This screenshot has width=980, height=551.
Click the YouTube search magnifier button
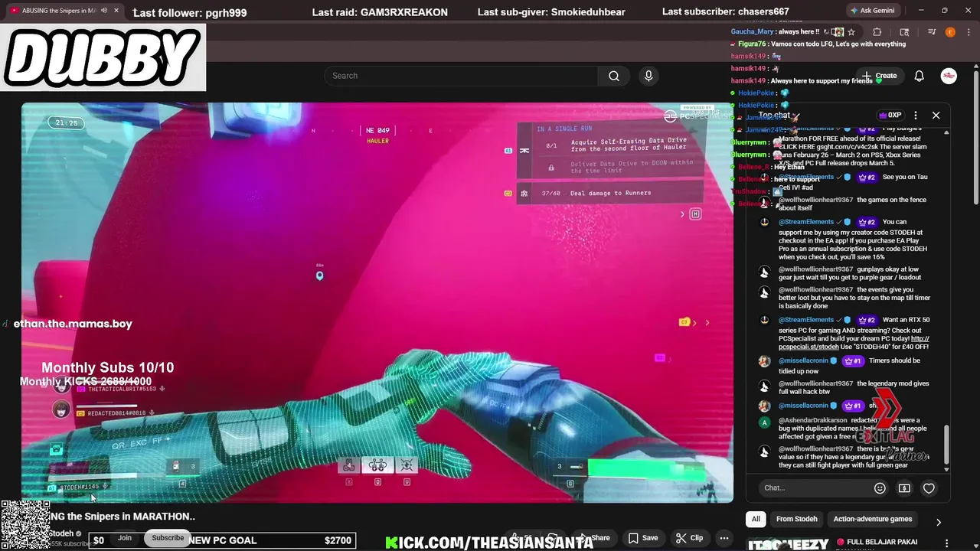pos(613,76)
